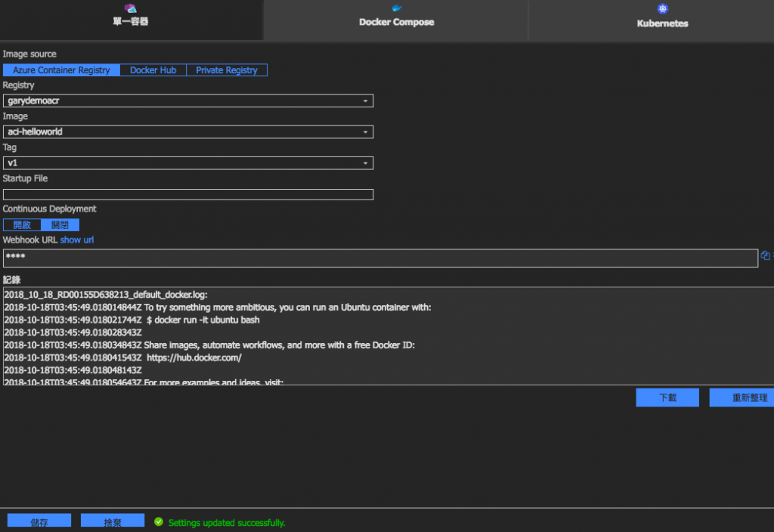Click into the Startup File input field
Image resolution: width=774 pixels, height=532 pixels.
188,194
